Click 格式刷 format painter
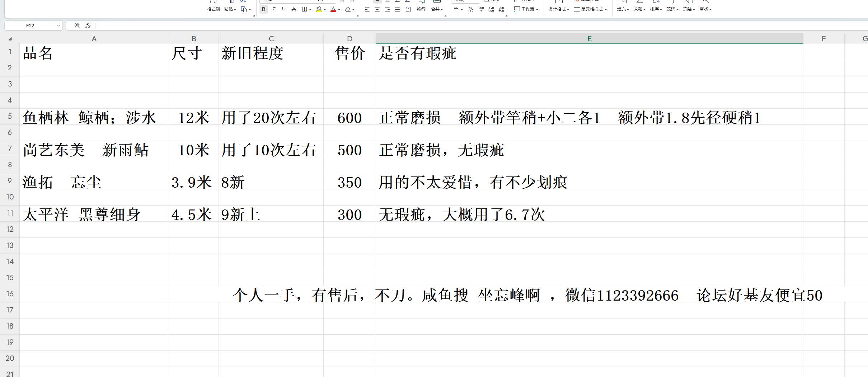This screenshot has width=868, height=377. (x=213, y=9)
